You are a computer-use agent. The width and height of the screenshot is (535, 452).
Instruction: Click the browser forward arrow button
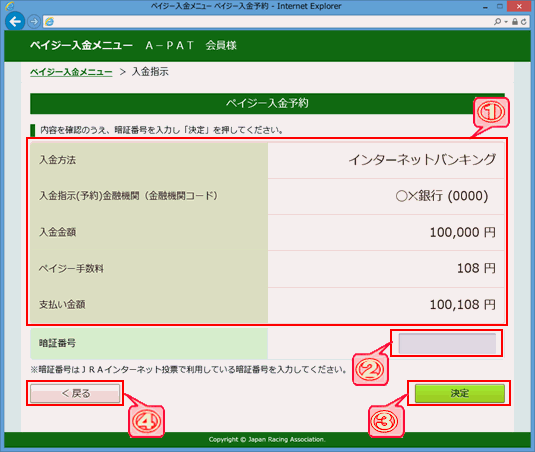(x=34, y=22)
